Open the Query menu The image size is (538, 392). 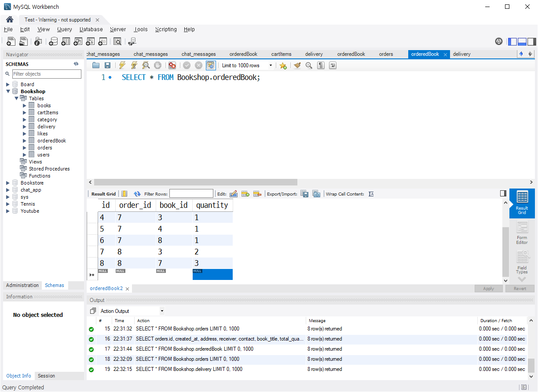(x=65, y=29)
